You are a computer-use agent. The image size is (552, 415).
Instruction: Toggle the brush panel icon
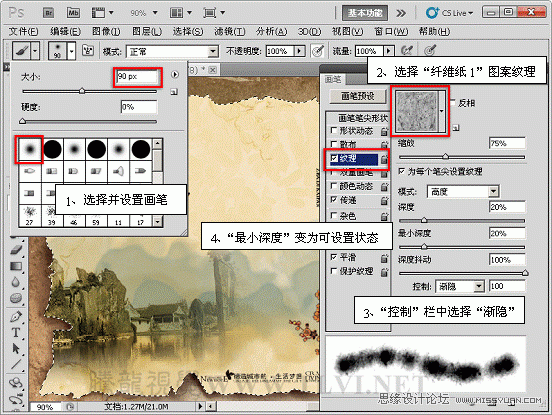pyautogui.click(x=88, y=51)
